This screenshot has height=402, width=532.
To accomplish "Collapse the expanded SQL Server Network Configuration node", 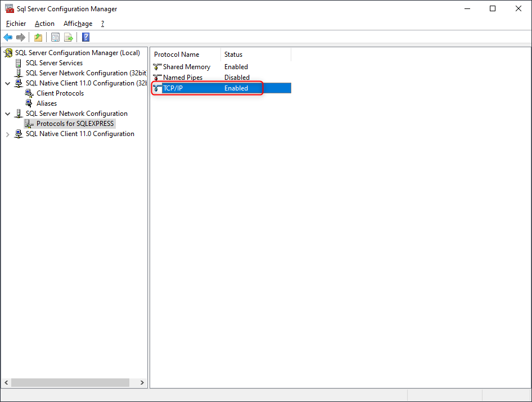I will click(7, 114).
